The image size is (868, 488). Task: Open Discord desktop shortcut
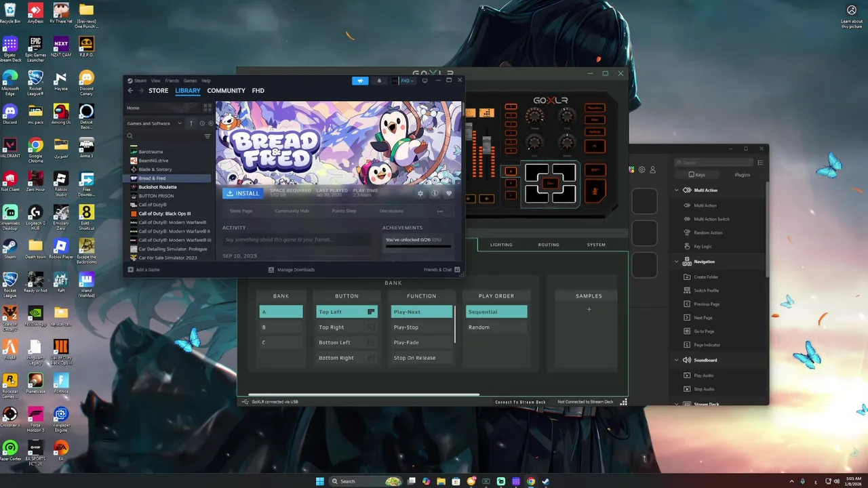point(9,113)
